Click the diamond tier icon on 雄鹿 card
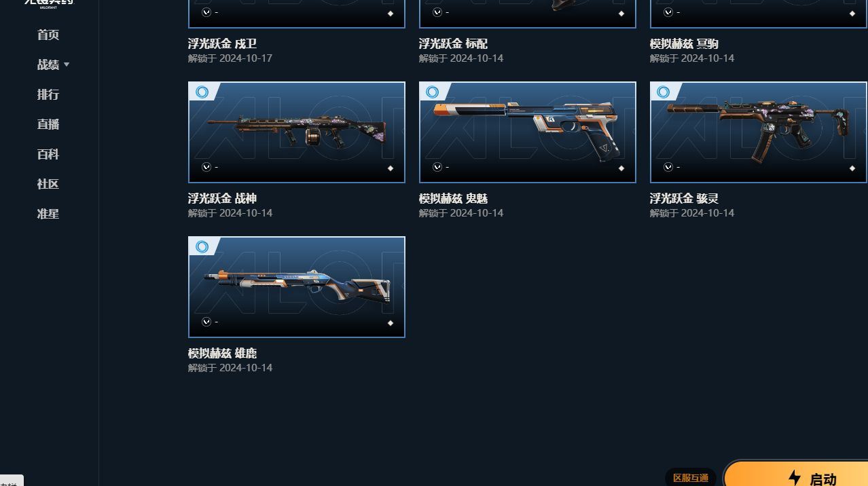868x486 pixels. pos(390,323)
